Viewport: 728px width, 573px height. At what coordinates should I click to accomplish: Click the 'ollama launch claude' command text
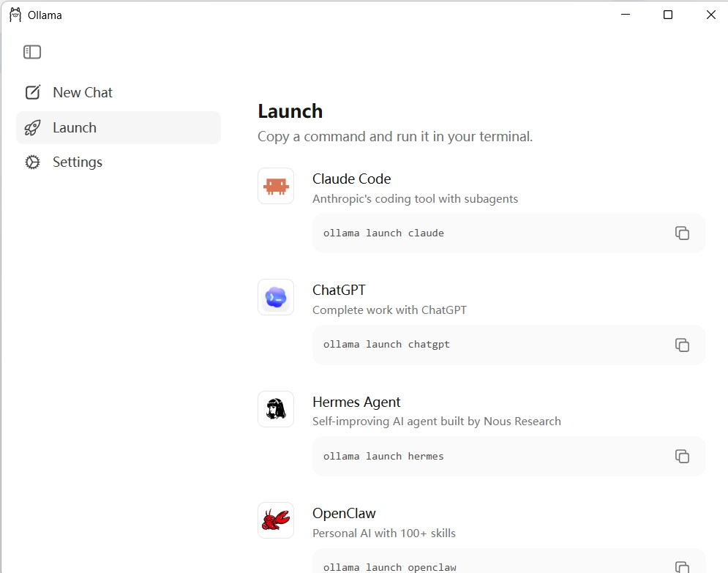(383, 233)
